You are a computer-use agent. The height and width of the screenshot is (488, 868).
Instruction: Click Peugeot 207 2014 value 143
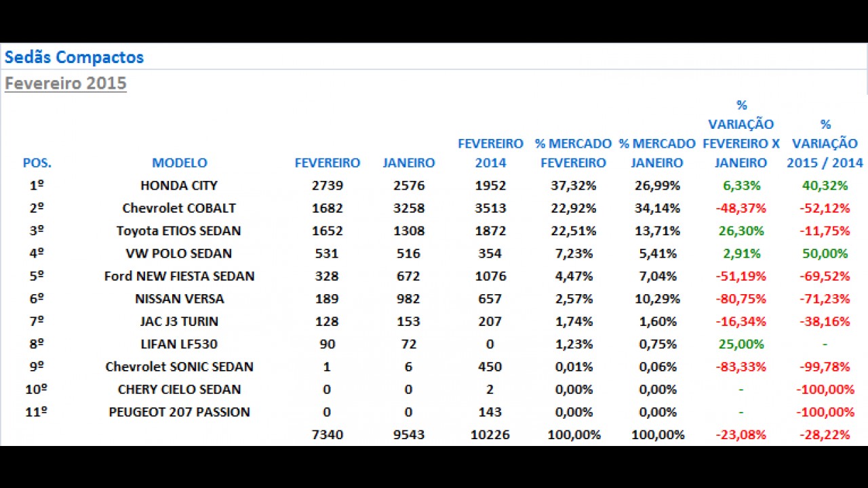(490, 412)
